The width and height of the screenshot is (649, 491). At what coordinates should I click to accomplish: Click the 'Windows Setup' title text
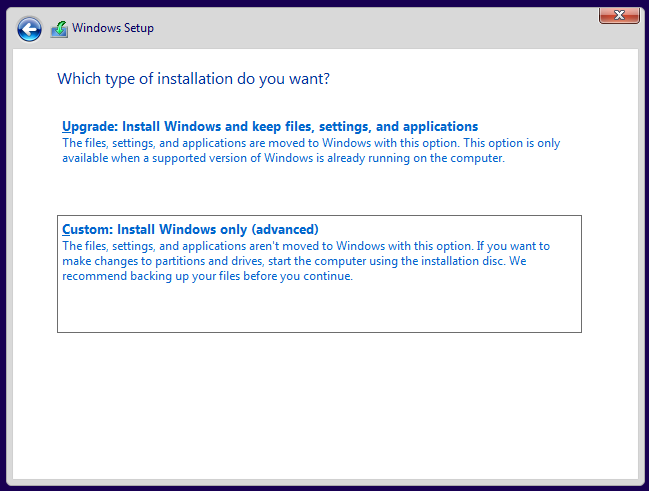113,29
